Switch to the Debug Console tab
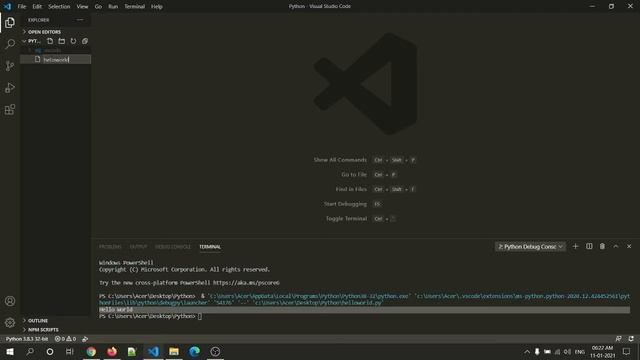 tap(173, 247)
